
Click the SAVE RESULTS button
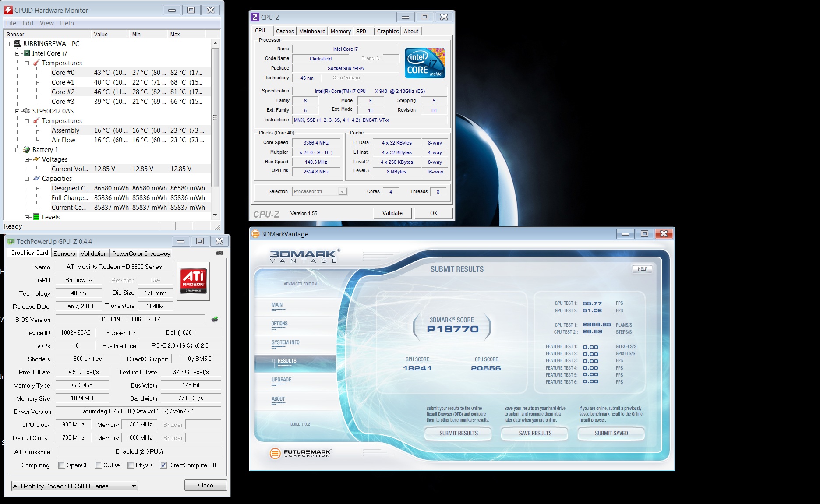coord(535,433)
